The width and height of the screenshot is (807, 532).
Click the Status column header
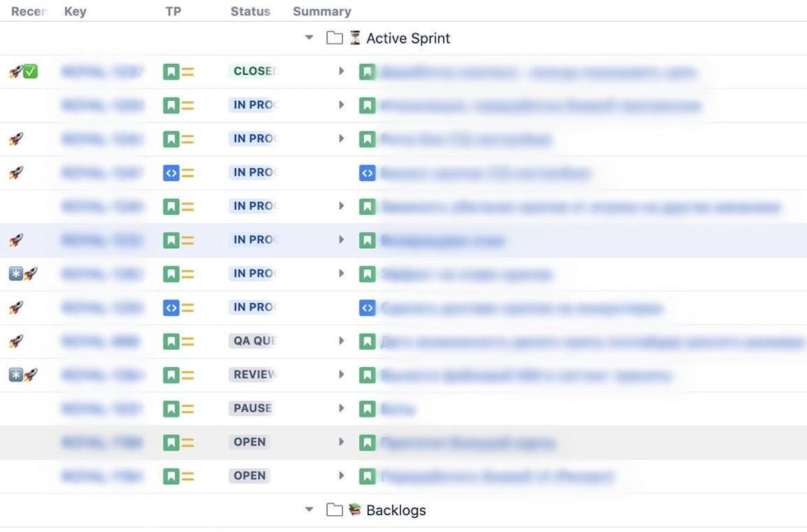click(x=249, y=11)
